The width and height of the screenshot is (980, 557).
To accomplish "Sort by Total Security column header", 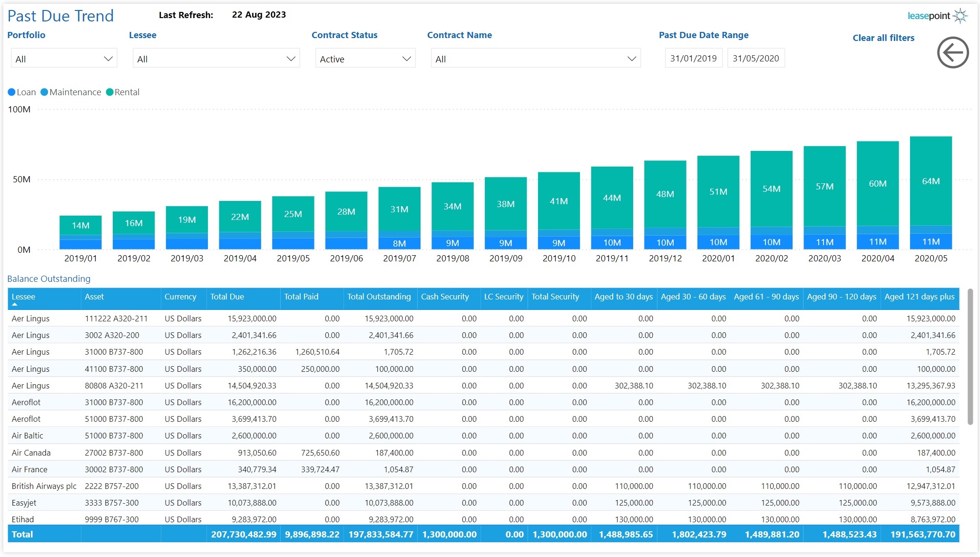I will tap(559, 298).
